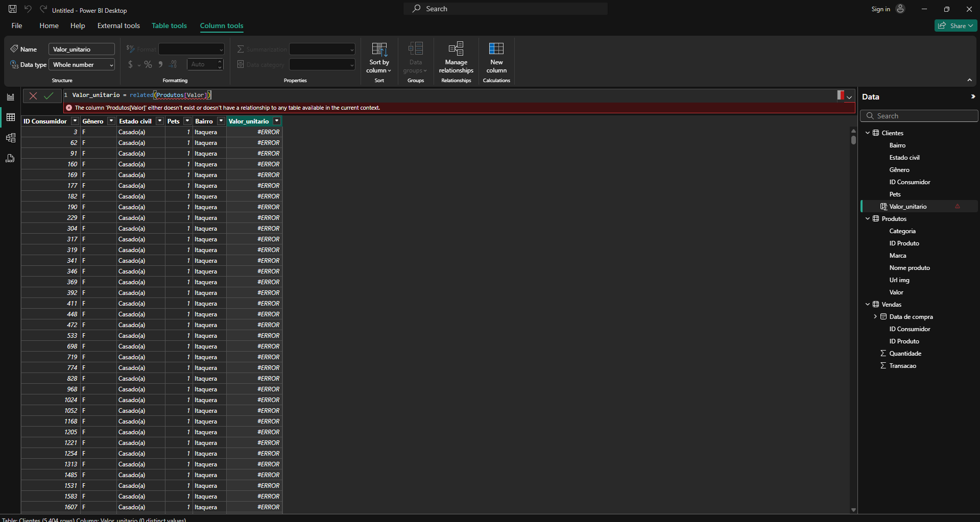
Task: Click the table vertical scrollbar thumb
Action: click(853, 139)
